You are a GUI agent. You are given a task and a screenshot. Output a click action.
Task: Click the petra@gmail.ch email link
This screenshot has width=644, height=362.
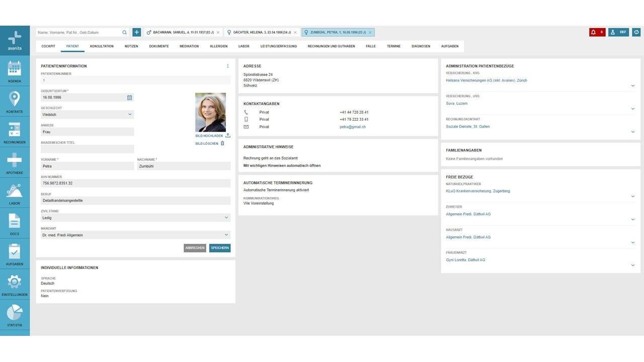(x=353, y=127)
